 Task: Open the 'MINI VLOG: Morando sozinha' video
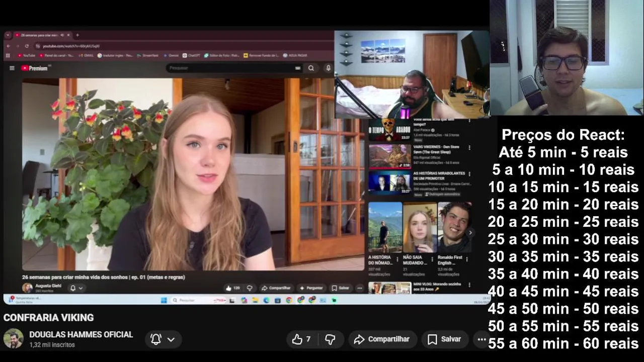[390, 288]
